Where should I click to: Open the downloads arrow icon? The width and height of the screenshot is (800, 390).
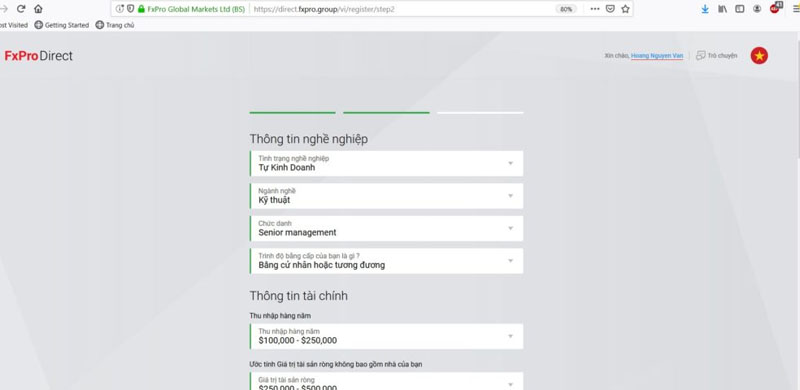[705, 9]
